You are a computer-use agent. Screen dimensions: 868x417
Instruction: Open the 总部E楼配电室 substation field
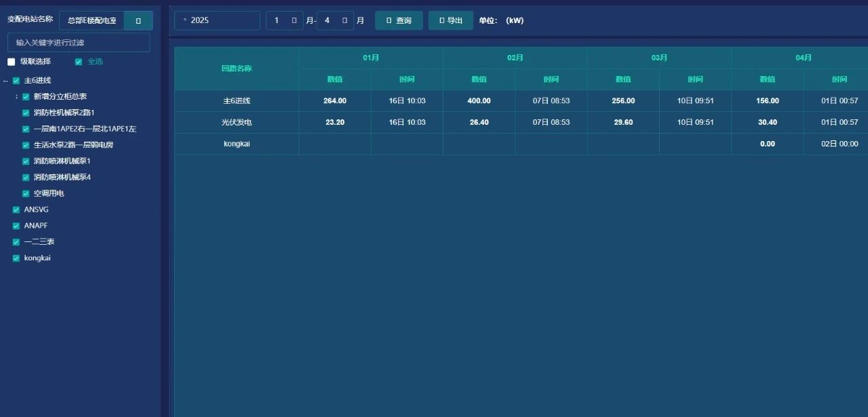click(x=92, y=21)
